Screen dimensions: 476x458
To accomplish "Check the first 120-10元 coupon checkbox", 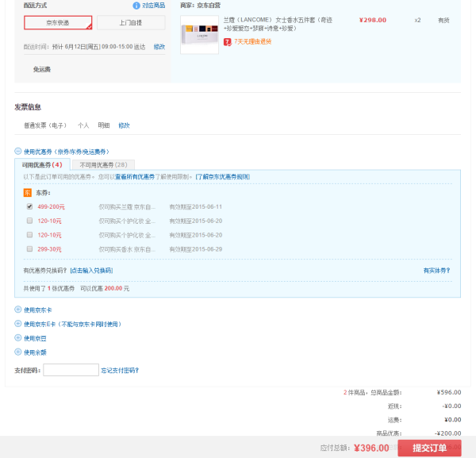I will [x=29, y=221].
